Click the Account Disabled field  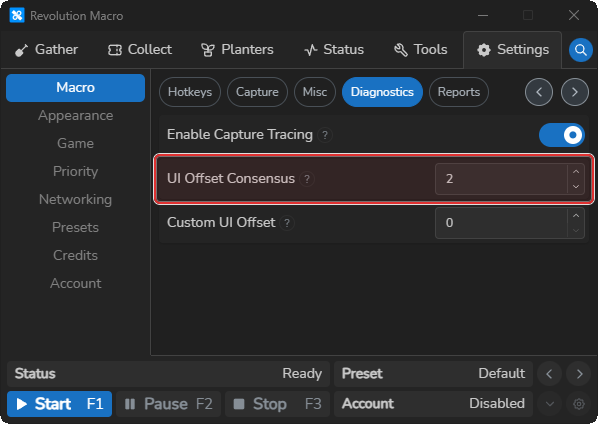[x=434, y=404]
